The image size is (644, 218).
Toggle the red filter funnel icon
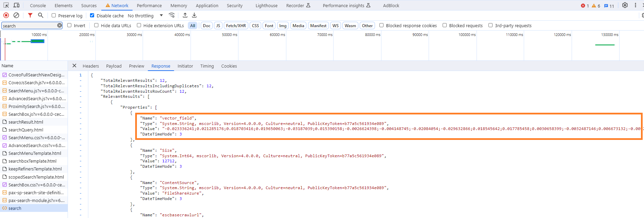coord(30,15)
